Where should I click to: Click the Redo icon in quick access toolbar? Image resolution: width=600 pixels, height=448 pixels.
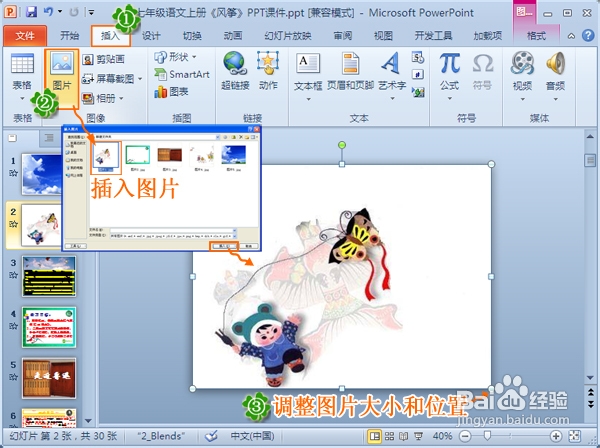74,12
